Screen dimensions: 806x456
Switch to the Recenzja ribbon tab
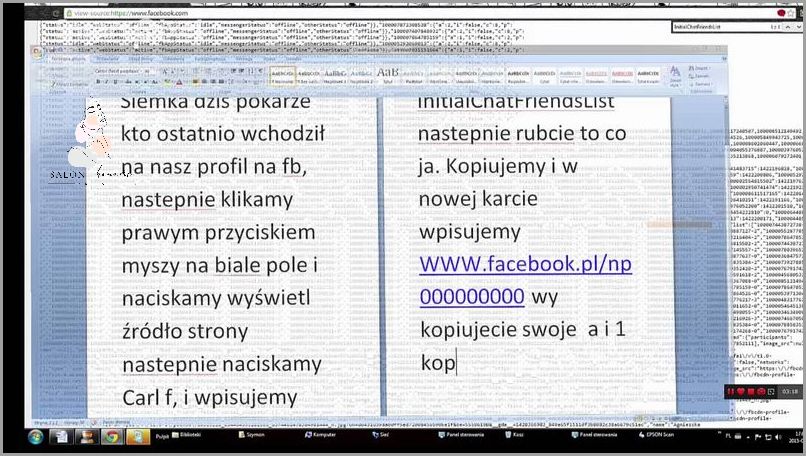(x=244, y=59)
